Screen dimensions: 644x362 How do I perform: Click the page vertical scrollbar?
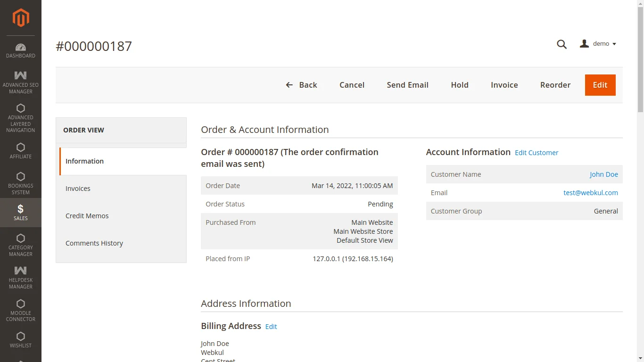(640, 57)
